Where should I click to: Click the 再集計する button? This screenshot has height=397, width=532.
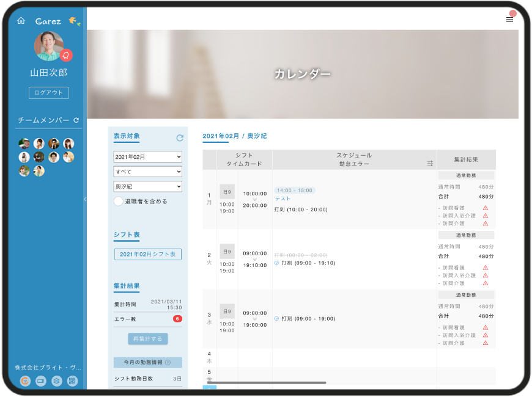coord(147,338)
